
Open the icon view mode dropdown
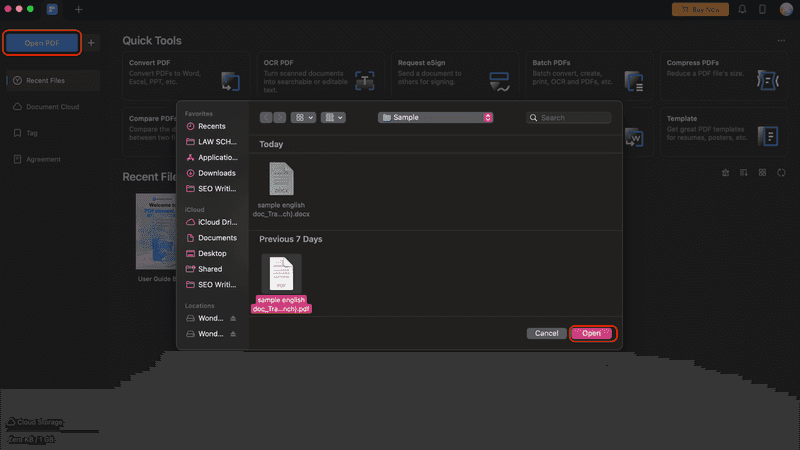(x=303, y=117)
